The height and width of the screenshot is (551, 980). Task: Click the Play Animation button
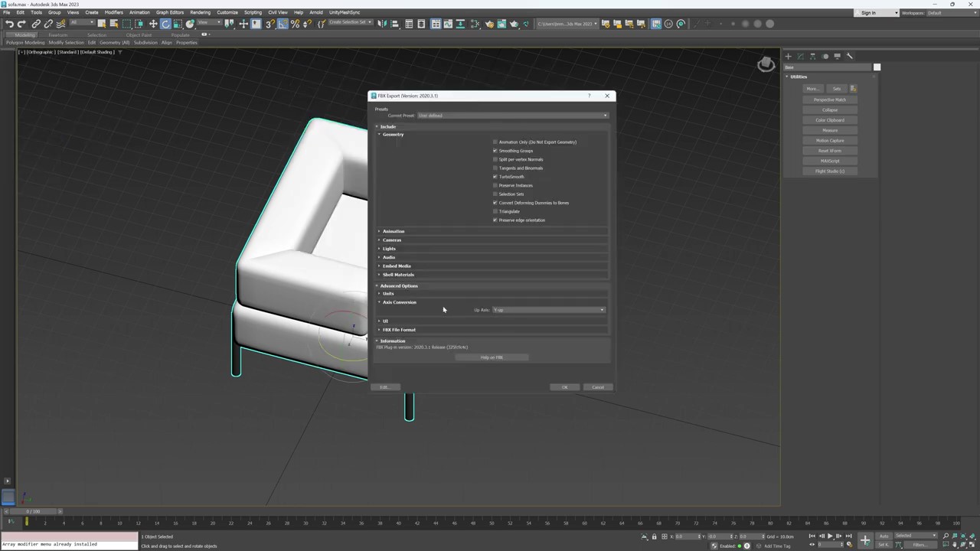tap(831, 536)
